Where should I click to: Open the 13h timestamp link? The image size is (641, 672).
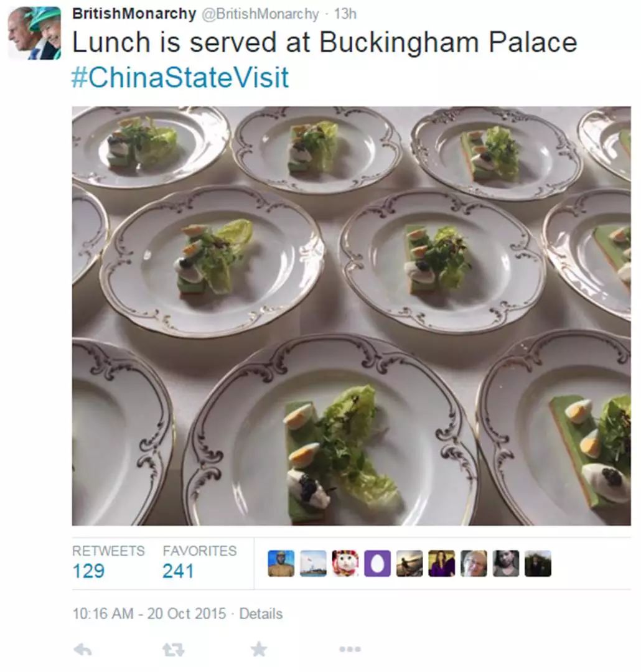345,14
